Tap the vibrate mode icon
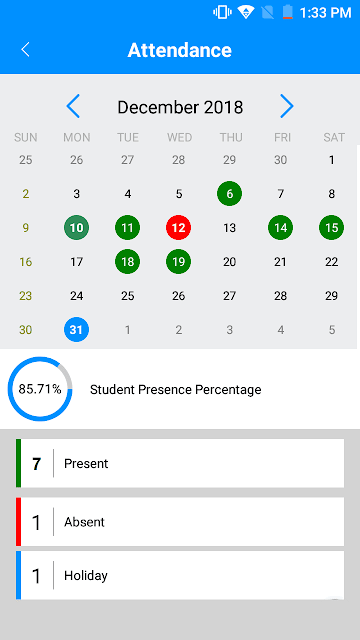The image size is (360, 640). (222, 12)
